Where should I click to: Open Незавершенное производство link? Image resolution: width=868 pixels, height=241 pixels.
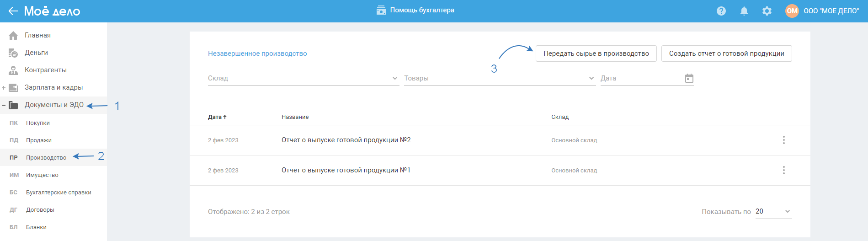click(x=257, y=54)
